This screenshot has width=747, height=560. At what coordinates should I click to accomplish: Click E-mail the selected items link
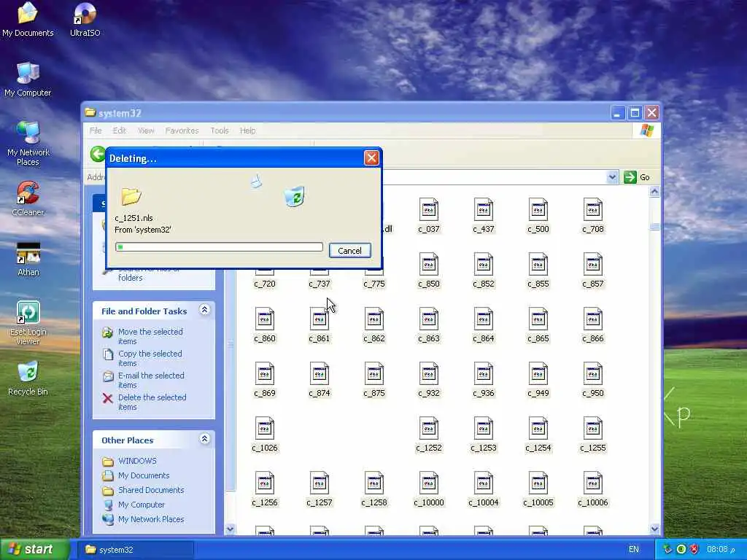(x=151, y=380)
